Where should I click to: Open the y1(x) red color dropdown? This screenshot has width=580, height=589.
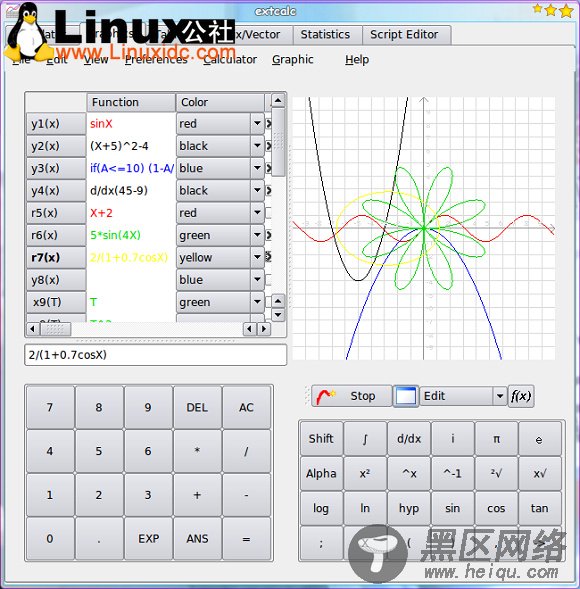point(221,124)
